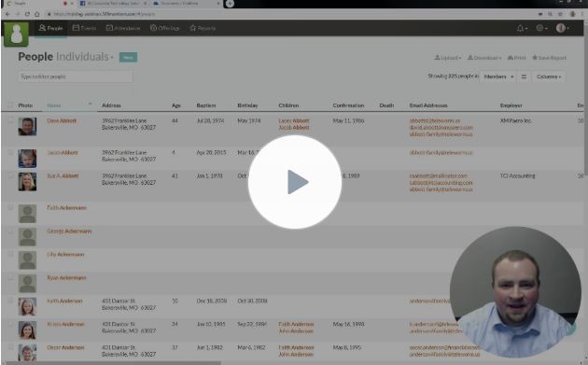Toggle the select-all checkbox in table header
Image resolution: width=588 pixels, height=365 pixels.
tap(10, 105)
